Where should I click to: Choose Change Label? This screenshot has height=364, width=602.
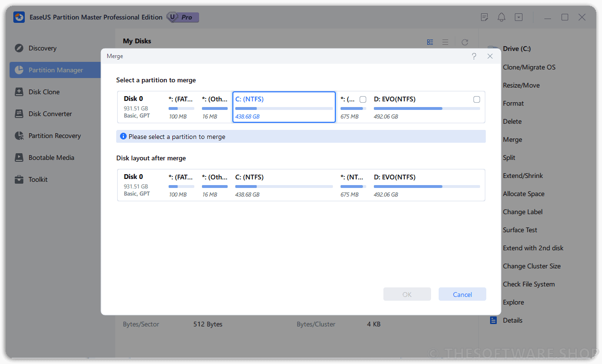pos(523,212)
